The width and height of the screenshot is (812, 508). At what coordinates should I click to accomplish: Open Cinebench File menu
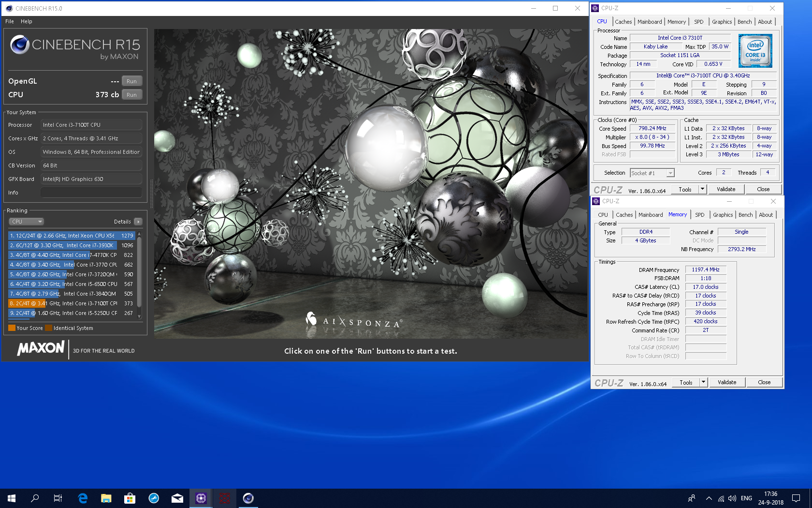click(10, 21)
